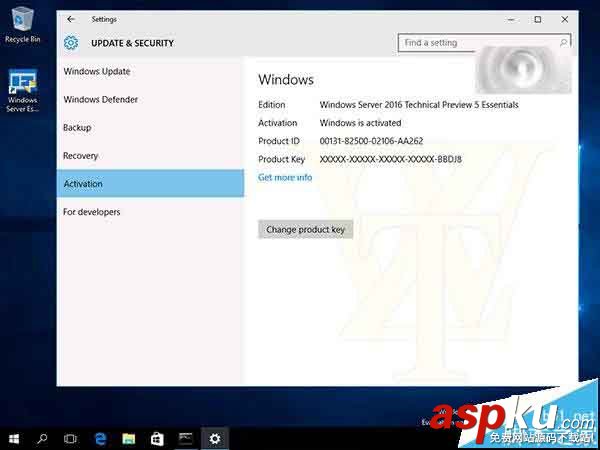Select Windows Update in sidebar
The width and height of the screenshot is (600, 450).
tap(150, 72)
